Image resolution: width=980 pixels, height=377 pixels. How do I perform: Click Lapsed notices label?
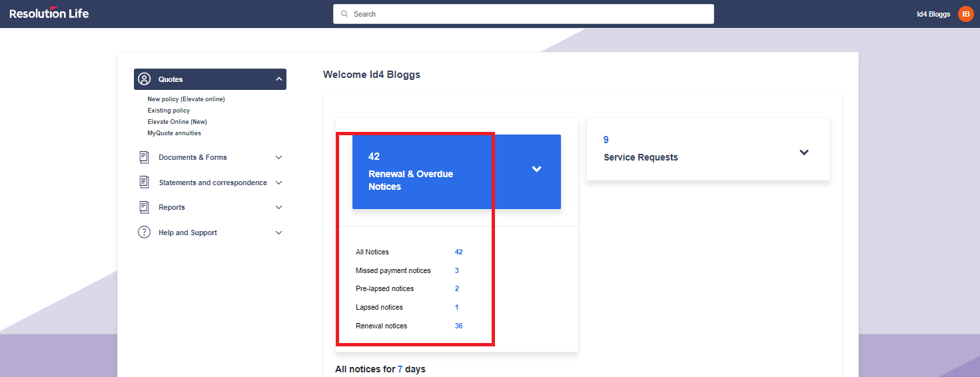click(x=379, y=308)
